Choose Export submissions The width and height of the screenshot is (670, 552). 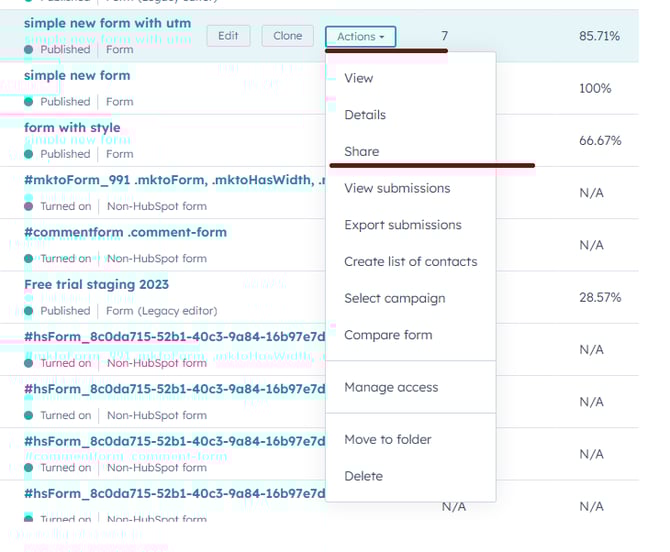click(402, 225)
